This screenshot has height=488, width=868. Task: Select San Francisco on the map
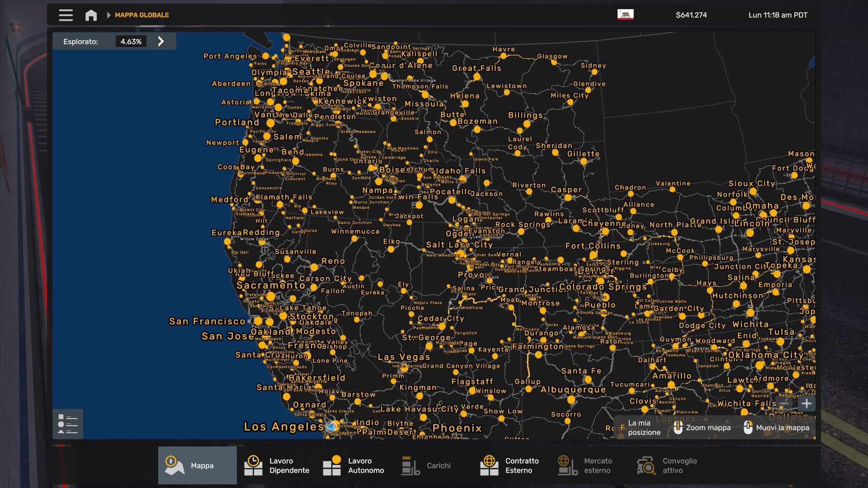click(x=207, y=321)
